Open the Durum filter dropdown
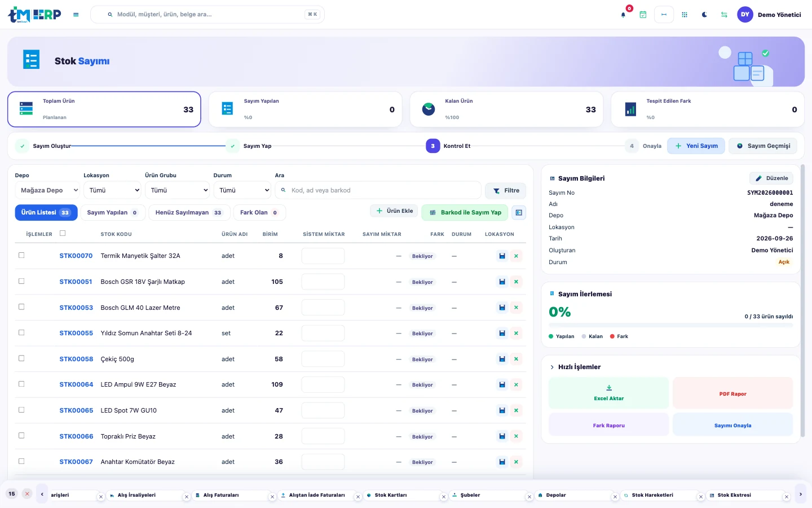The width and height of the screenshot is (812, 508). (x=242, y=190)
